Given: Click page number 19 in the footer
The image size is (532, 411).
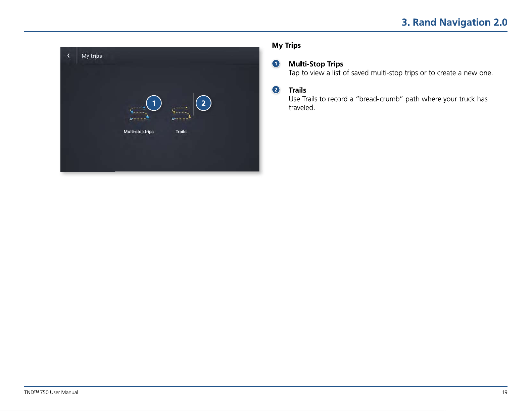Looking at the screenshot, I should [504, 392].
